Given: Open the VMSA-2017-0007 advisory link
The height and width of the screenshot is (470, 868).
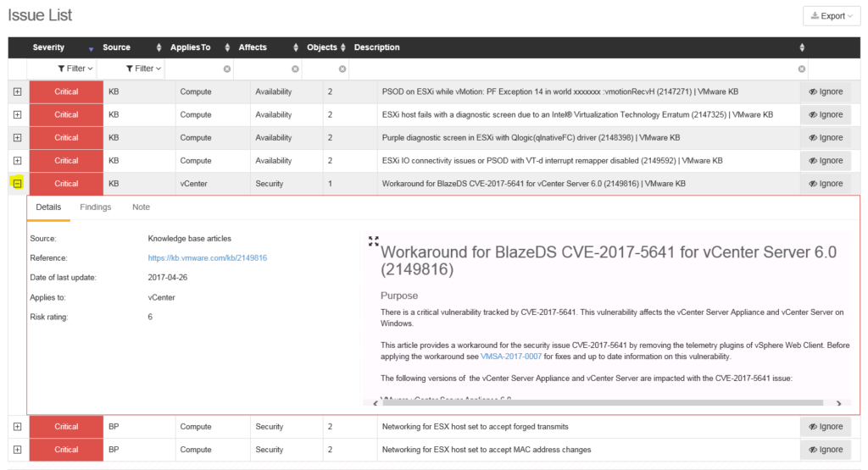Looking at the screenshot, I should click(511, 357).
